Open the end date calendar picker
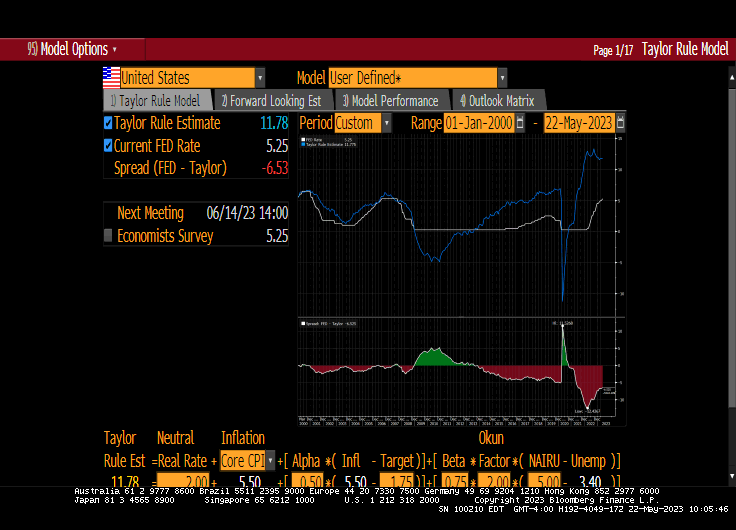 [620, 123]
